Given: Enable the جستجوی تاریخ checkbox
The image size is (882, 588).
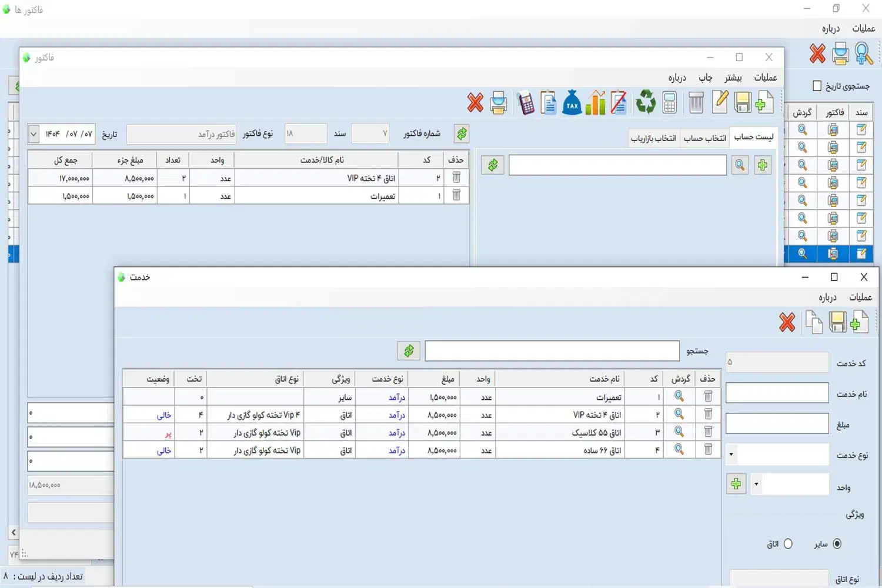Looking at the screenshot, I should 817,86.
